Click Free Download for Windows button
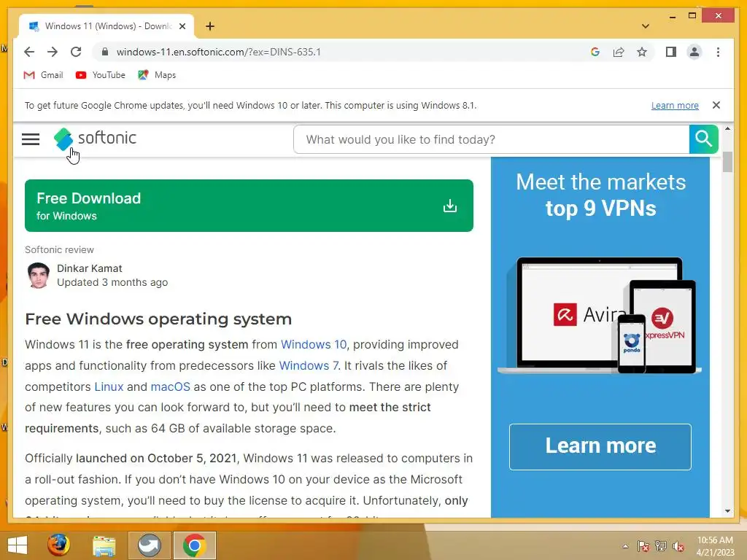Screen dimensions: 747x560 249,206
